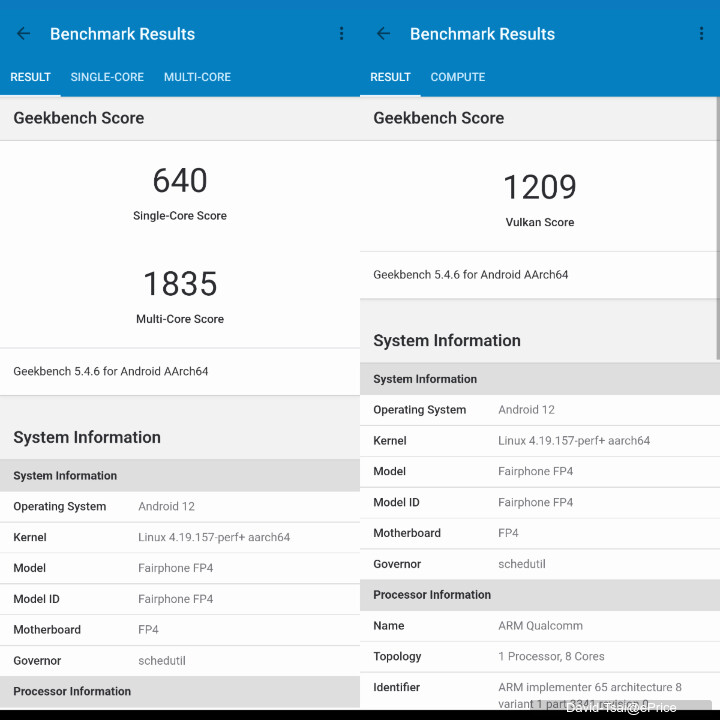Tap Operating System row in Vulkan results panel
This screenshot has height=720, width=720.
point(540,410)
